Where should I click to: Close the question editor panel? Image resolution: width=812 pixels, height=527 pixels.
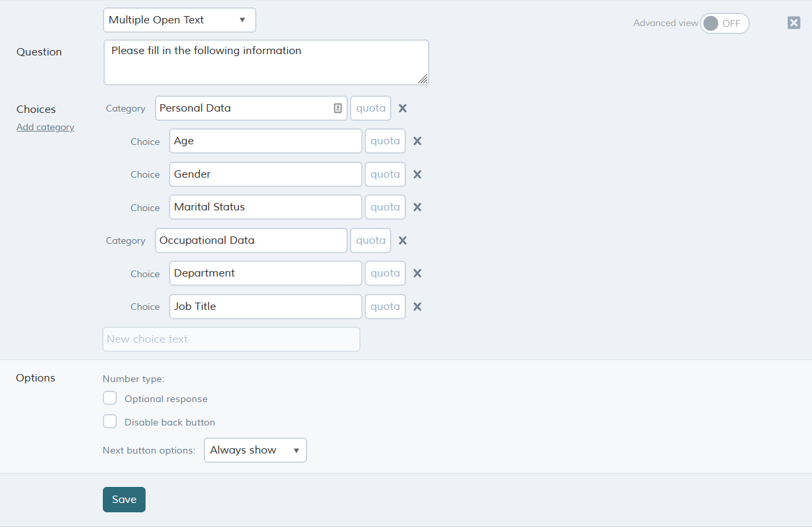(793, 23)
